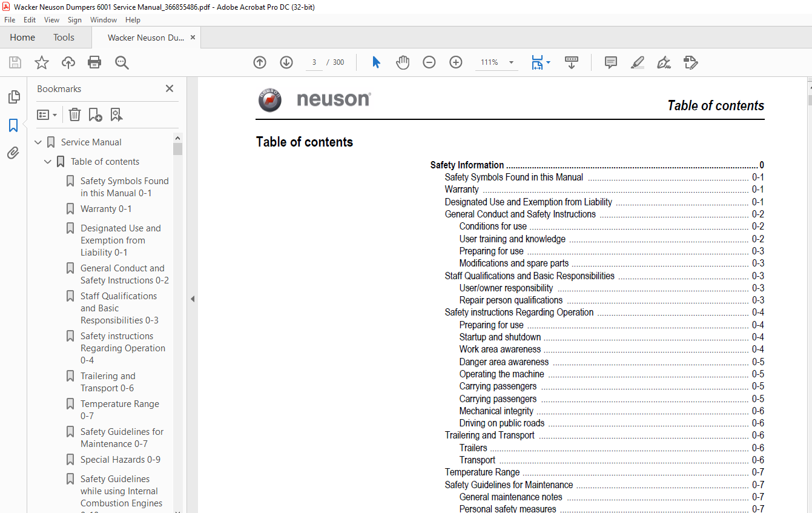Open Safety instructions Regarding Operation bookmark
Image resolution: width=812 pixels, height=513 pixels.
click(x=123, y=348)
